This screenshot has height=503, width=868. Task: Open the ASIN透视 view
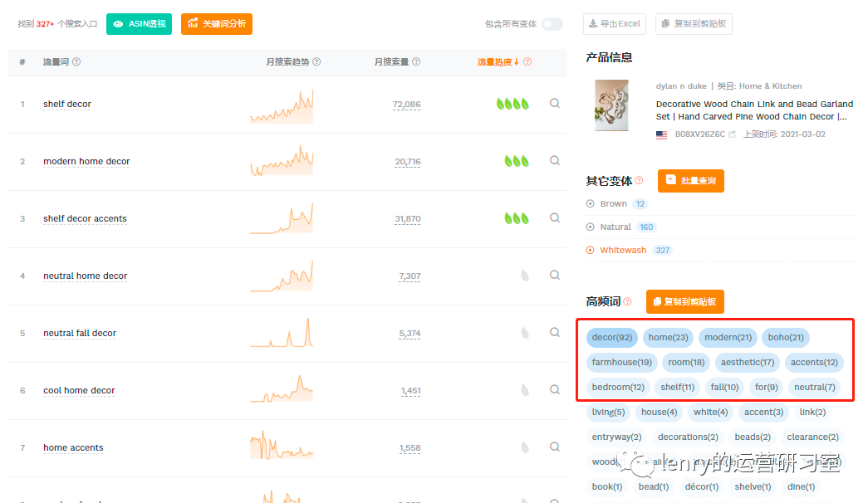(x=139, y=24)
